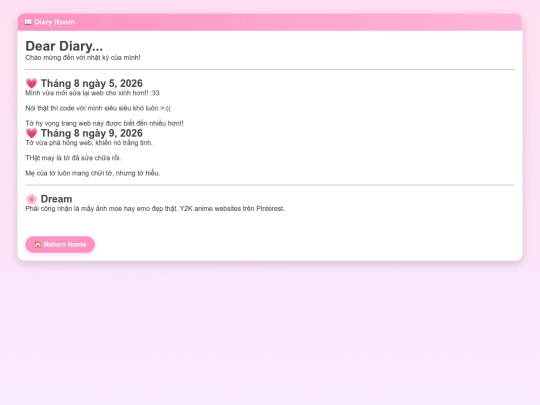Click the line 'Mẹ của tớ luôn mang chửi tớ'
Viewport: 540px width, 405px height.
pyautogui.click(x=93, y=173)
